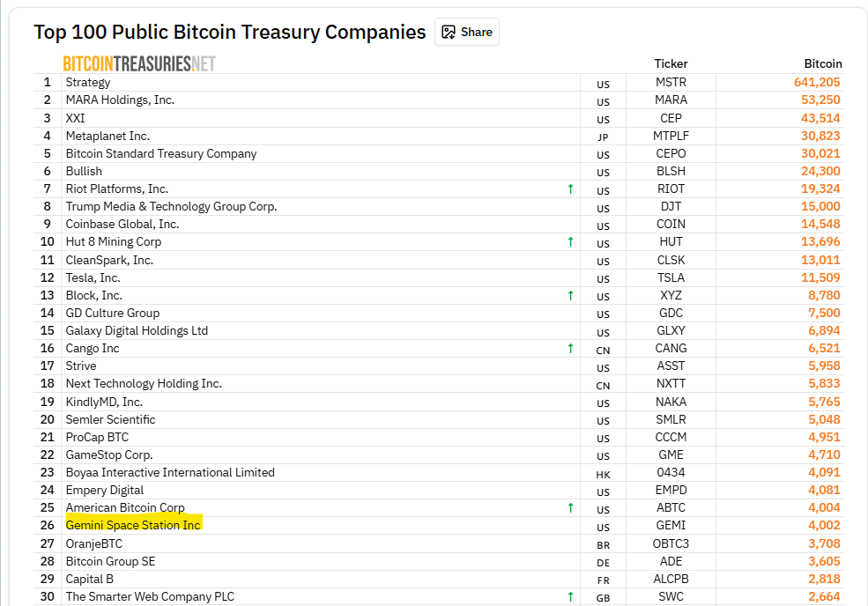Click the green arrow next to Cango Inc
This screenshot has width=868, height=606.
coord(570,348)
